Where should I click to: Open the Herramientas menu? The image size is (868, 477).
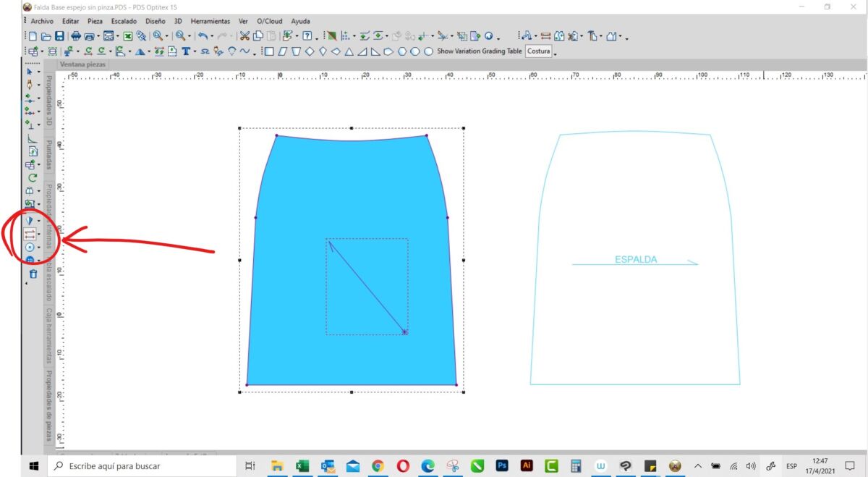[210, 22]
